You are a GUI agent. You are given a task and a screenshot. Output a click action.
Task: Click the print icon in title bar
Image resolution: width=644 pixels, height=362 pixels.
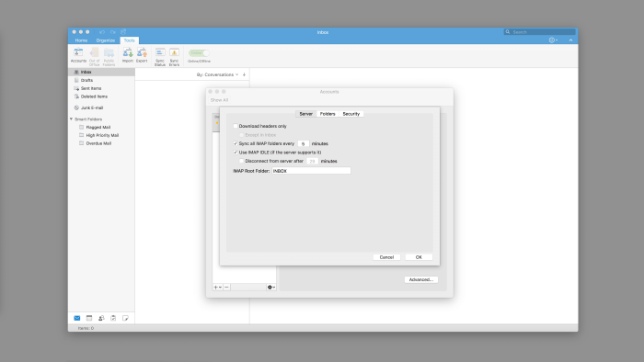tap(123, 32)
